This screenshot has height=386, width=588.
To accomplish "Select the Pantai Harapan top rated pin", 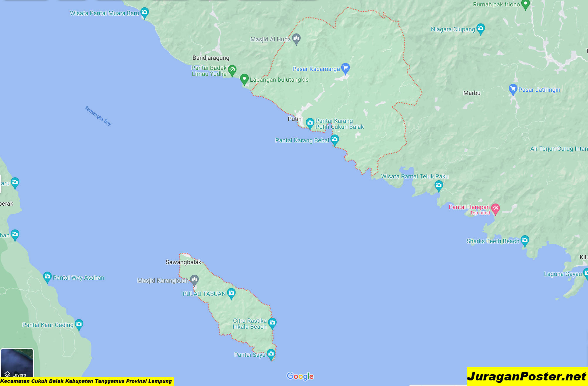I will pos(495,209).
